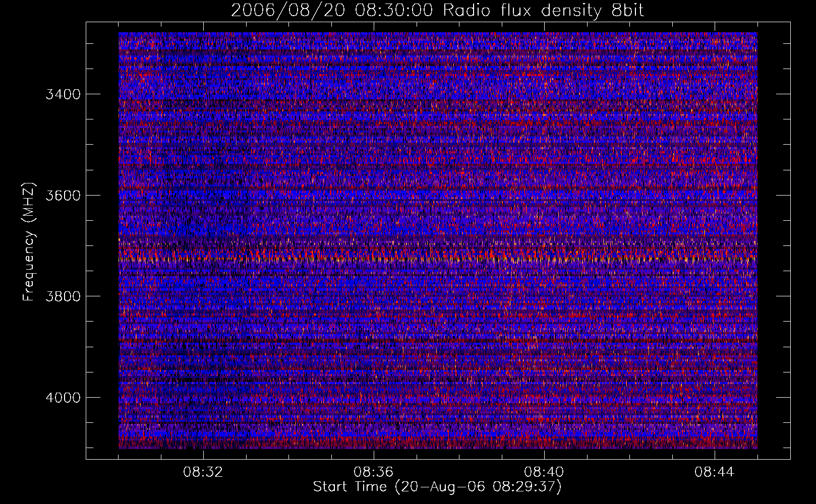The height and width of the screenshot is (504, 816).
Task: Select the 3600 frequency tick label
Action: [63, 196]
